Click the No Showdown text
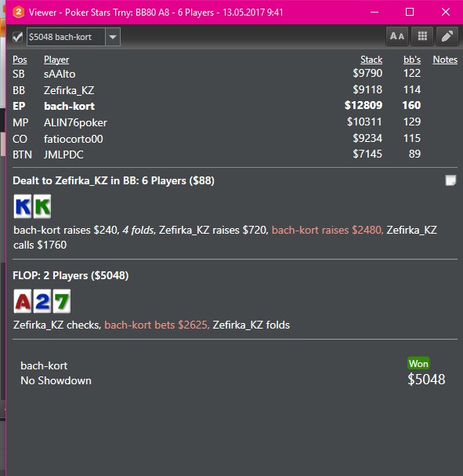 click(56, 380)
